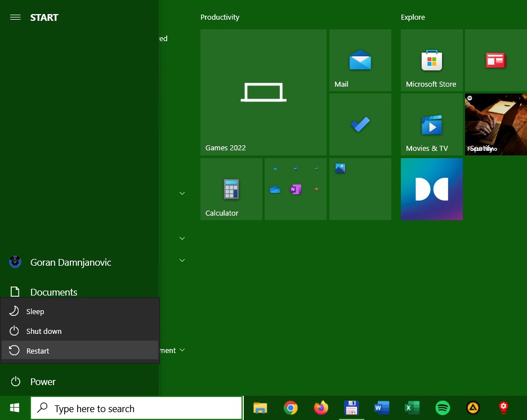Viewport: 527px width, 420px height.
Task: Choose Shut down from the power menu
Action: 80,331
